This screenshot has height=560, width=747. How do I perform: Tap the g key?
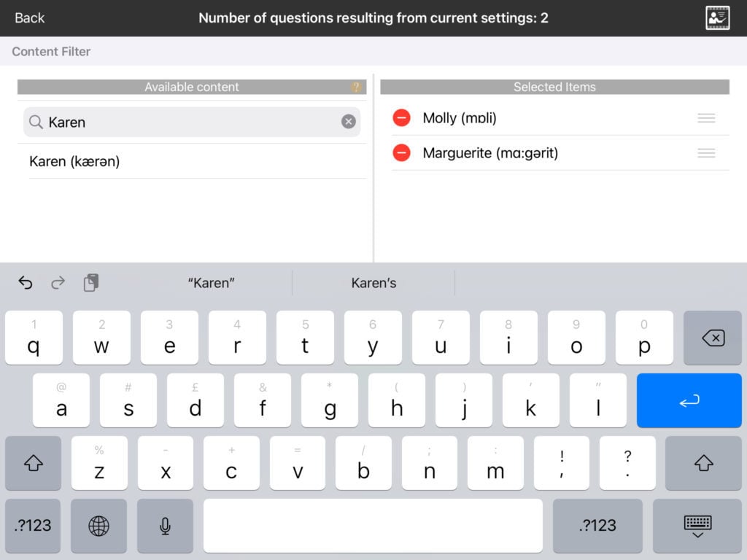[330, 400]
